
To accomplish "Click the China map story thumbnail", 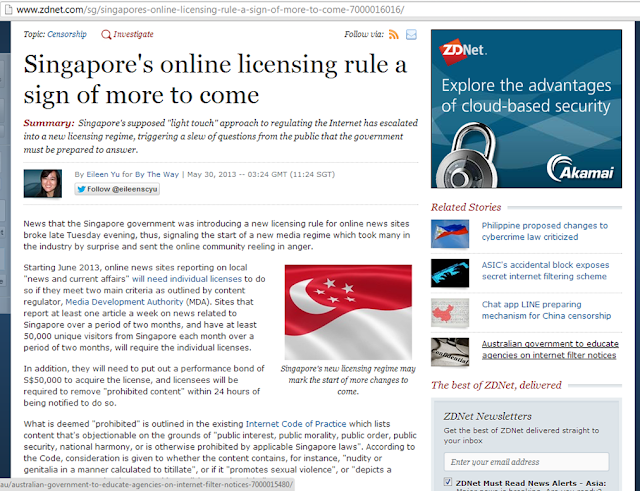I will [450, 313].
